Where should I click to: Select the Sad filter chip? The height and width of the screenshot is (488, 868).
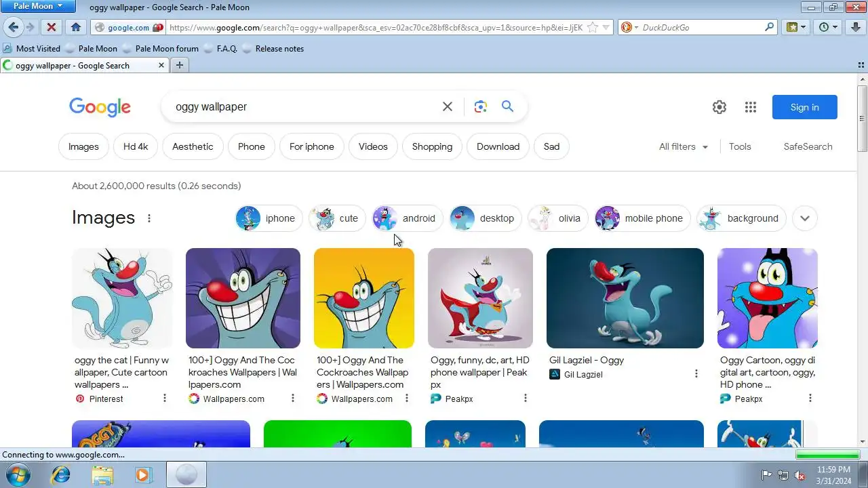pyautogui.click(x=551, y=146)
